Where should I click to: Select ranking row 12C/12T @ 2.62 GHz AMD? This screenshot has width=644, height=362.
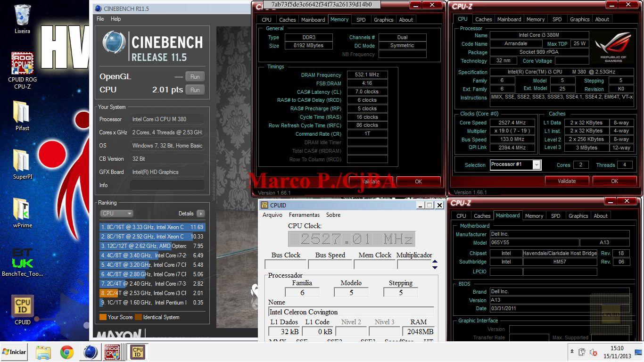[152, 246]
